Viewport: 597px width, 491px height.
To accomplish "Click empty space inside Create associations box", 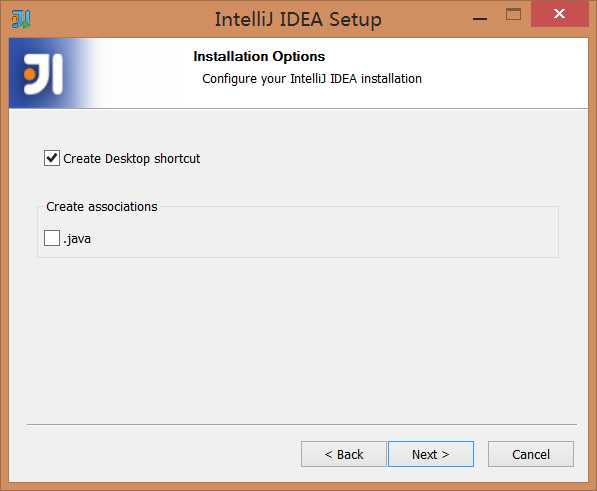I will 324,236.
